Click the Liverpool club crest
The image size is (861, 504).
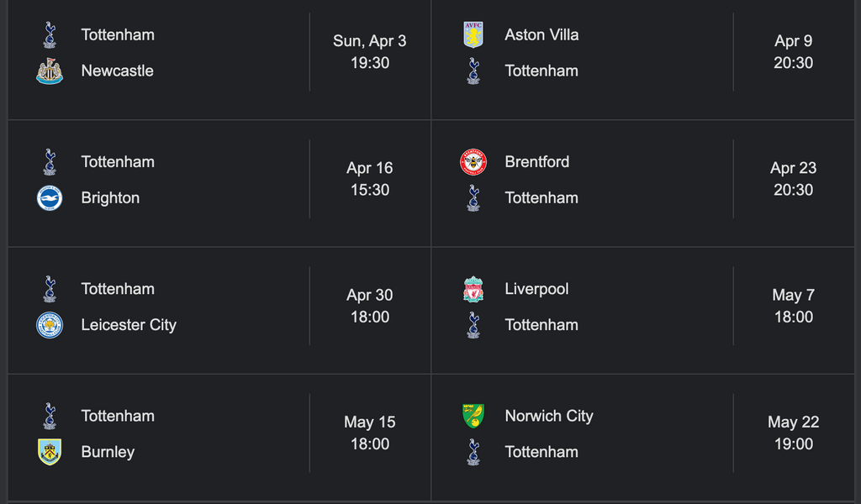473,289
